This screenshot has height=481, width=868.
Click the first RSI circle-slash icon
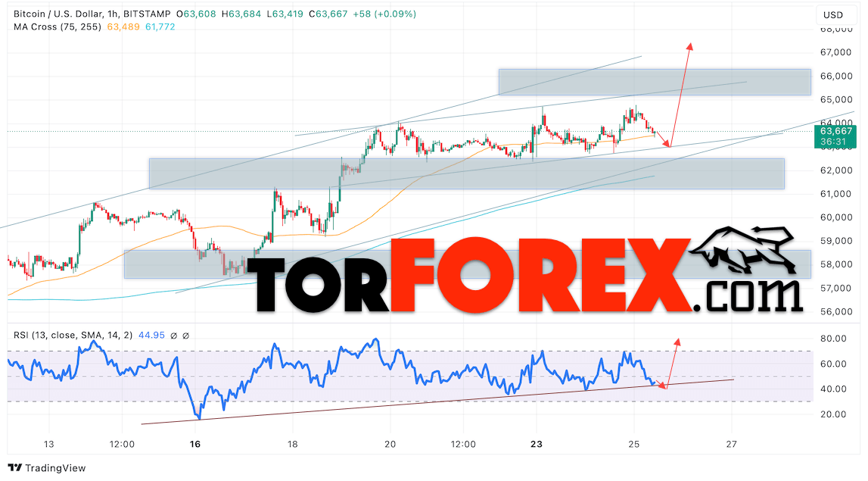pyautogui.click(x=173, y=336)
